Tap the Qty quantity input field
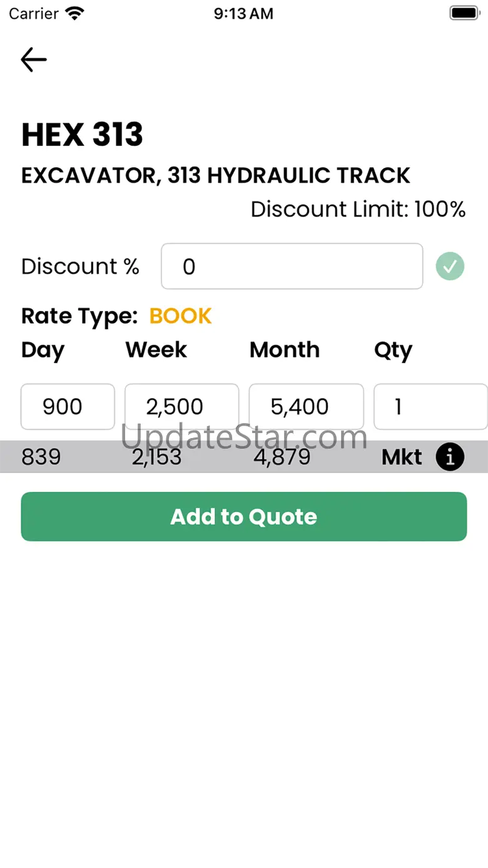 pos(429,407)
